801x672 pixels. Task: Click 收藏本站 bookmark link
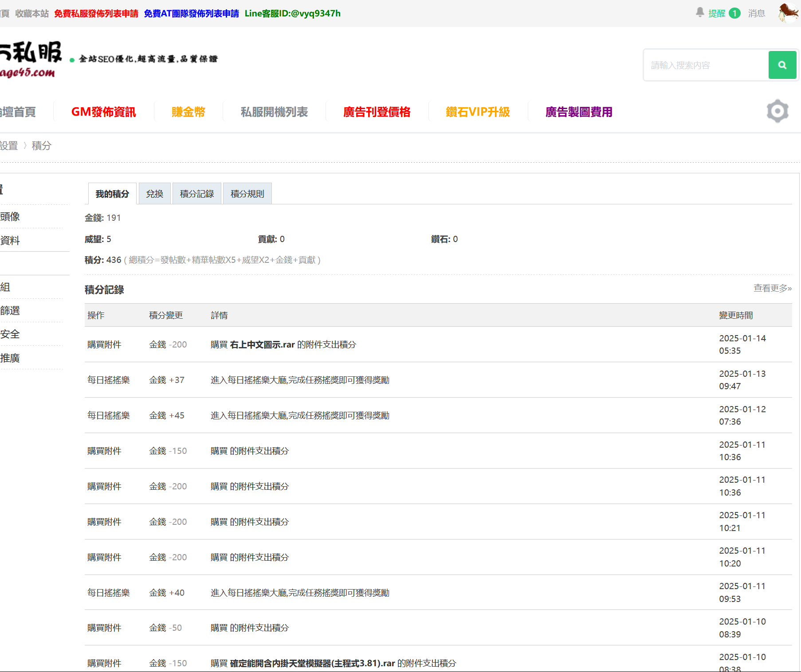point(32,13)
